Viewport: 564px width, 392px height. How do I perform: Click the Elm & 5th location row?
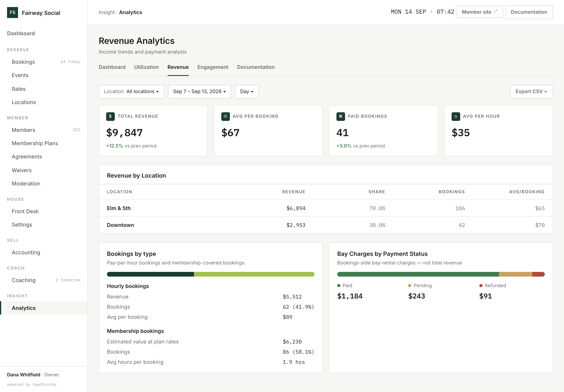326,208
